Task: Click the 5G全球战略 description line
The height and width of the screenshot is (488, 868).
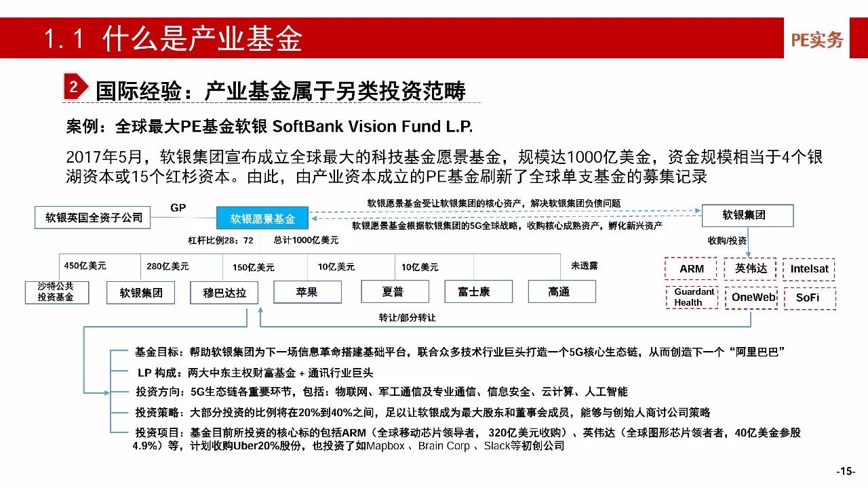Action: pos(507,225)
